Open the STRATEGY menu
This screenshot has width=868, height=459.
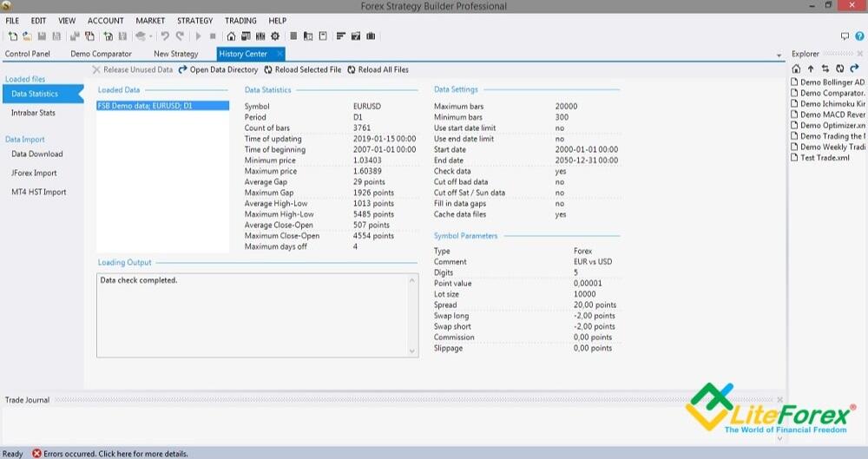pos(194,21)
